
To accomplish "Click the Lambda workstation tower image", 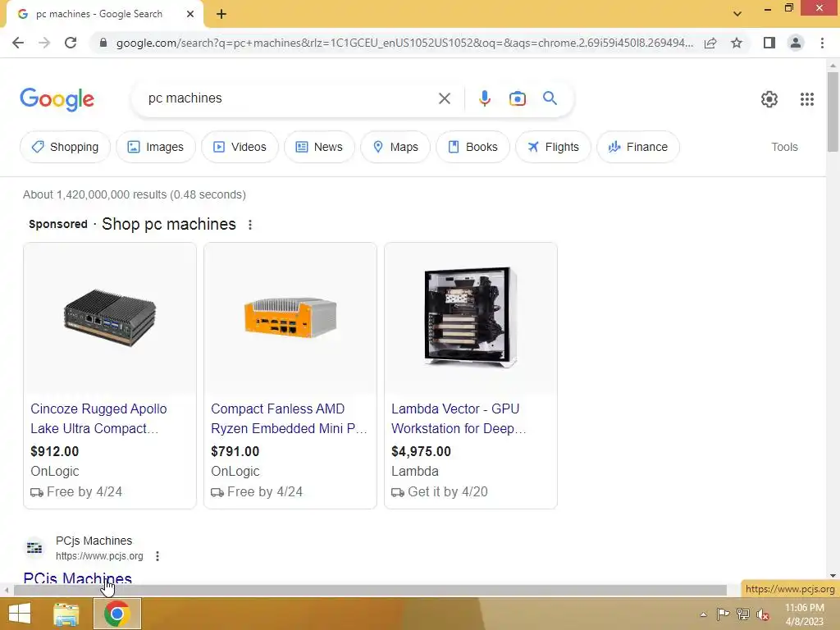I will tap(470, 317).
